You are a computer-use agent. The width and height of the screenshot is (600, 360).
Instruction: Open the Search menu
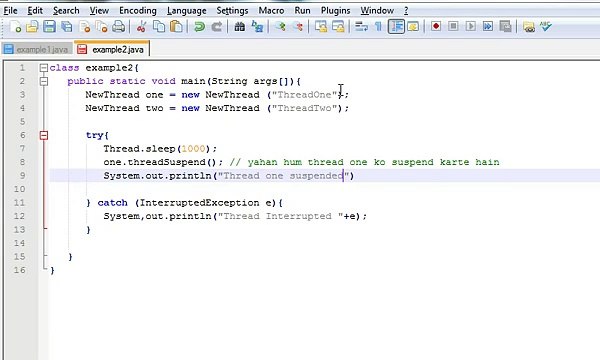[x=66, y=10]
